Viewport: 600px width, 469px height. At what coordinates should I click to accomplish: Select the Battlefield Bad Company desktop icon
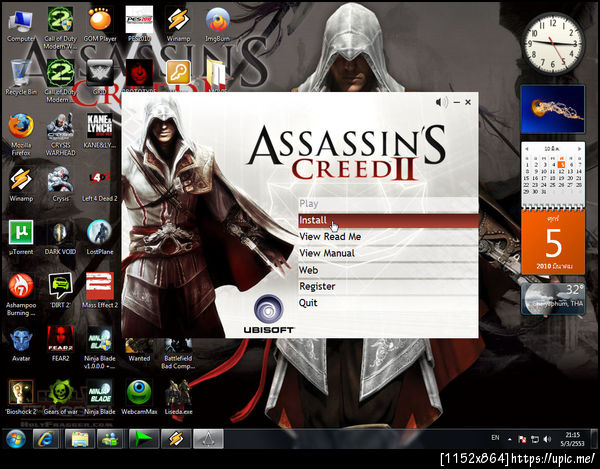coord(178,354)
